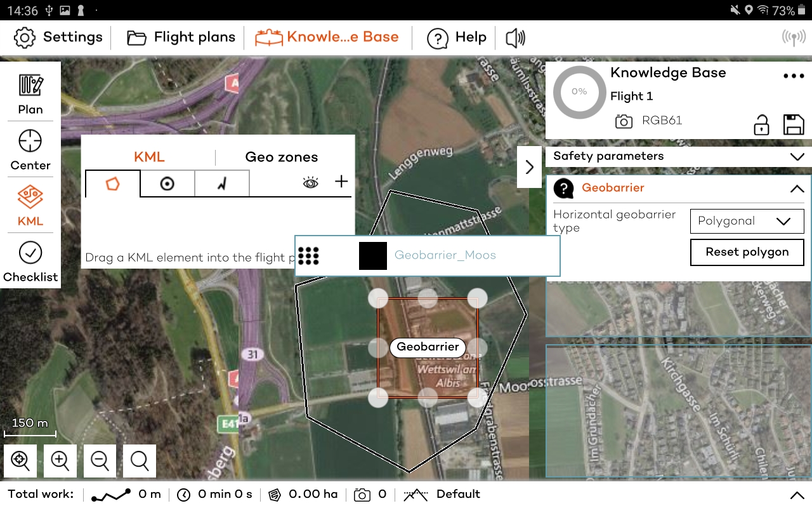Toggle KML visibility with the eye icon
The image size is (812, 508).
tap(310, 182)
